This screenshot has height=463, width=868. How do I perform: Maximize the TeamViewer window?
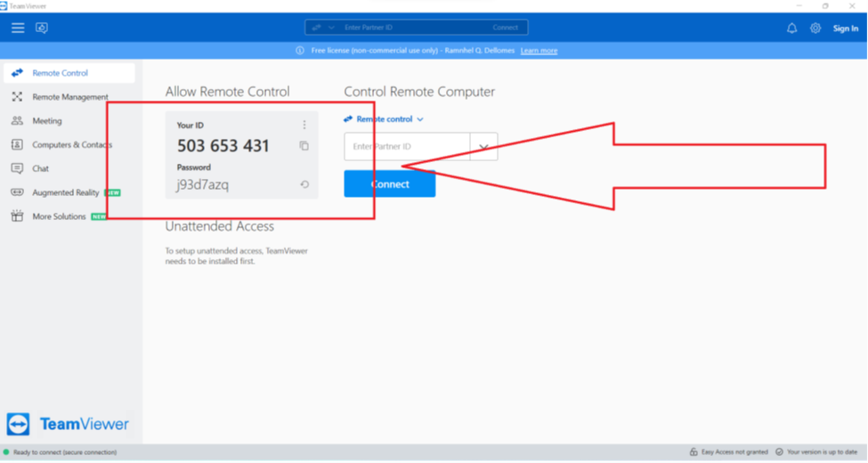(825, 6)
